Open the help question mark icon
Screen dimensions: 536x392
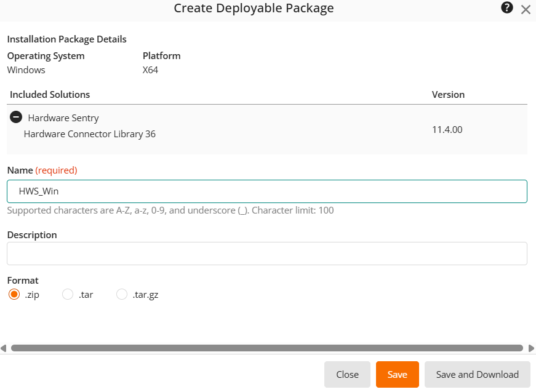[507, 8]
